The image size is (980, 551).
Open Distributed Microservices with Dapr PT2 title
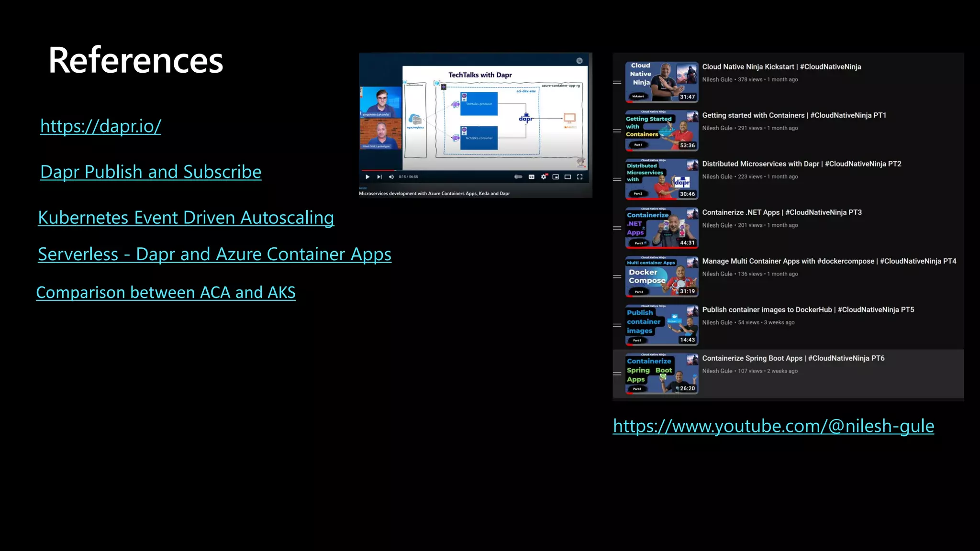tap(802, 164)
